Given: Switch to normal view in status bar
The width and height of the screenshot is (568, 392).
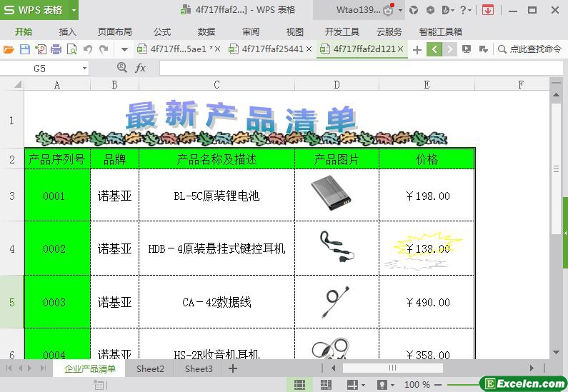Looking at the screenshot, I should click(299, 384).
